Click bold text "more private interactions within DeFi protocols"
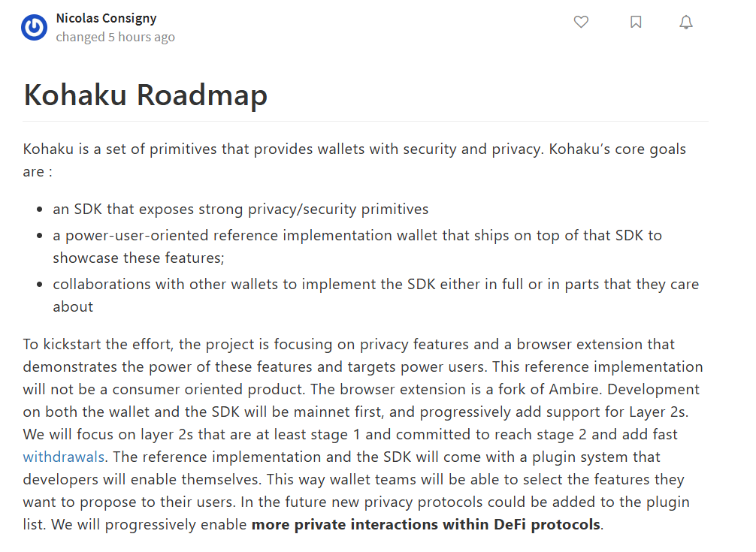756x552 pixels. [x=426, y=524]
